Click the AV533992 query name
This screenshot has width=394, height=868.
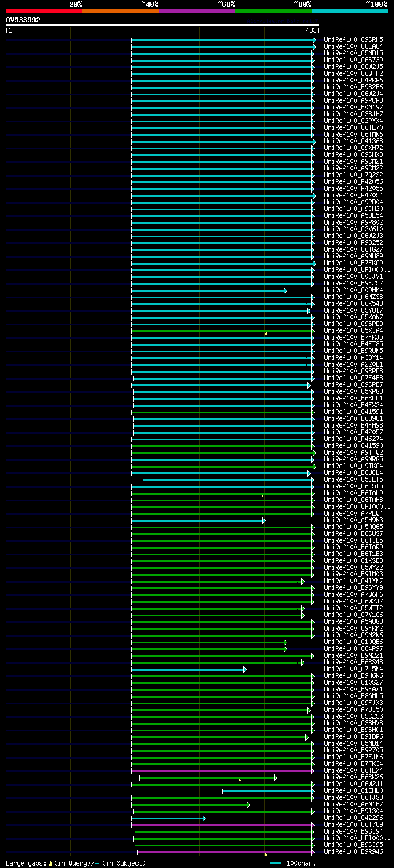pyautogui.click(x=23, y=20)
